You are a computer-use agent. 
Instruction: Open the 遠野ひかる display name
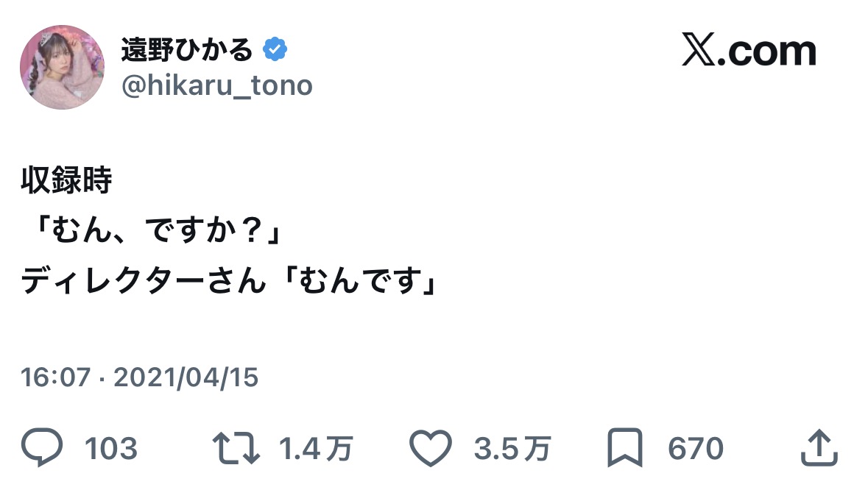pyautogui.click(x=186, y=50)
